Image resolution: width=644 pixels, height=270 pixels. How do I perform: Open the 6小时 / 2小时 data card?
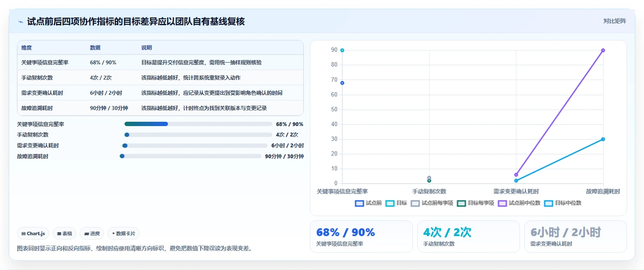click(576, 237)
